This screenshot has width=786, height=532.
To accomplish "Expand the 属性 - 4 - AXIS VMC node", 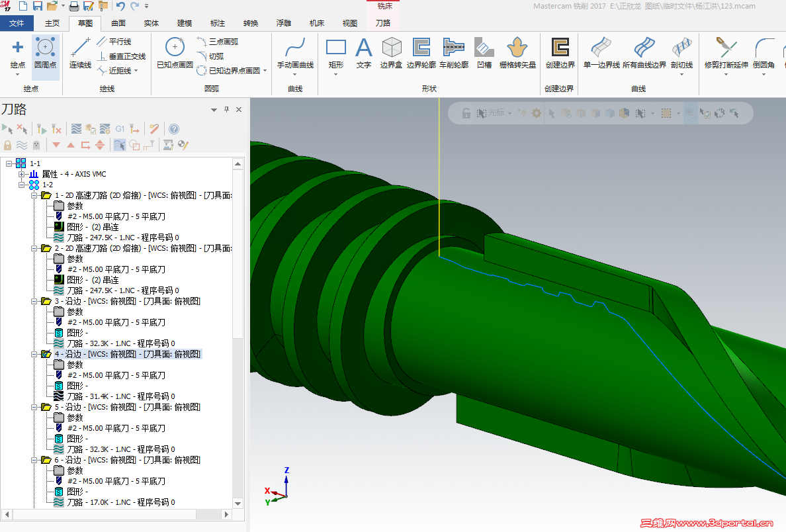I will pyautogui.click(x=21, y=174).
